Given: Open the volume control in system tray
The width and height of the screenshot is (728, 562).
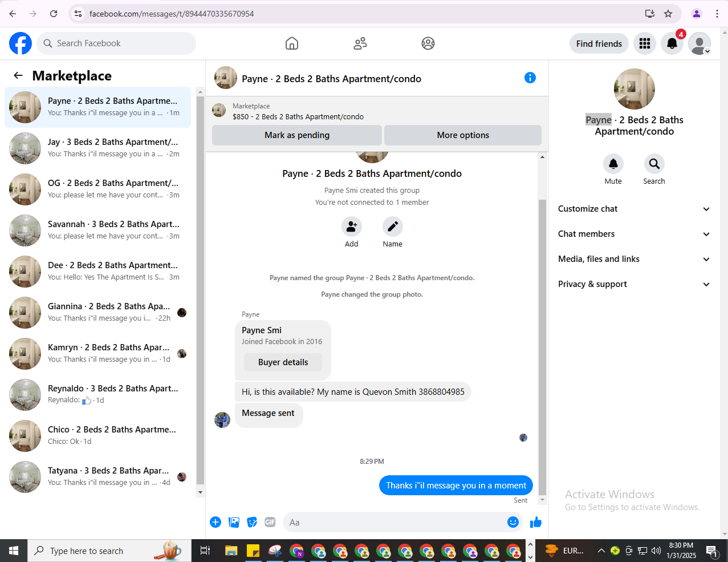Looking at the screenshot, I should point(656,551).
